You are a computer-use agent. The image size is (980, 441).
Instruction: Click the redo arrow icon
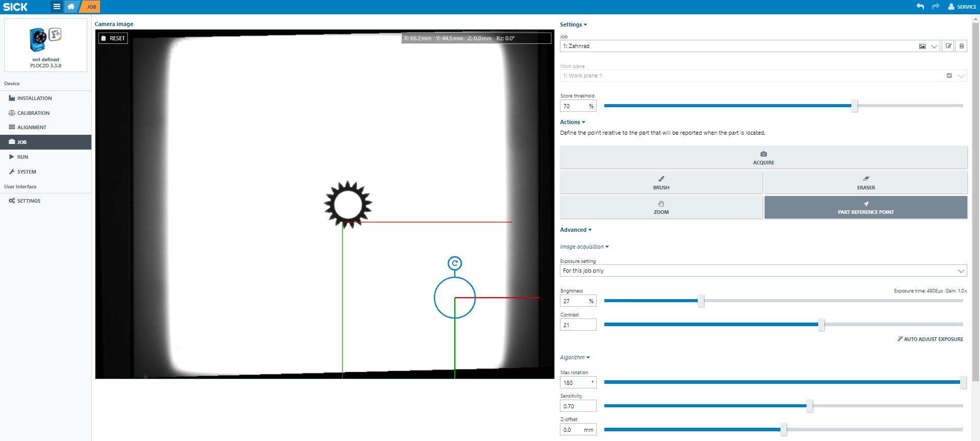click(x=935, y=7)
